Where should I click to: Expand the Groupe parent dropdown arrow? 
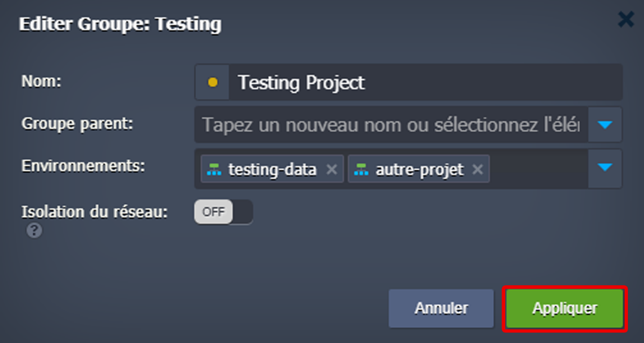pyautogui.click(x=605, y=125)
